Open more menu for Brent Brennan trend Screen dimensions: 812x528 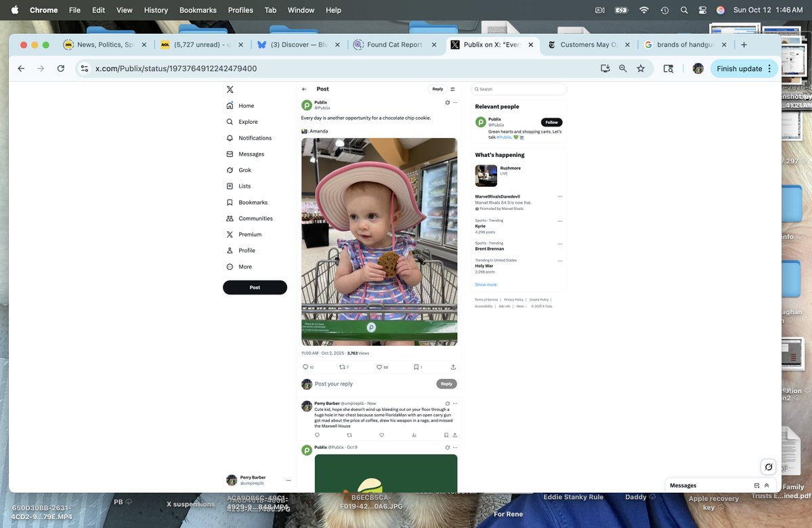point(560,244)
